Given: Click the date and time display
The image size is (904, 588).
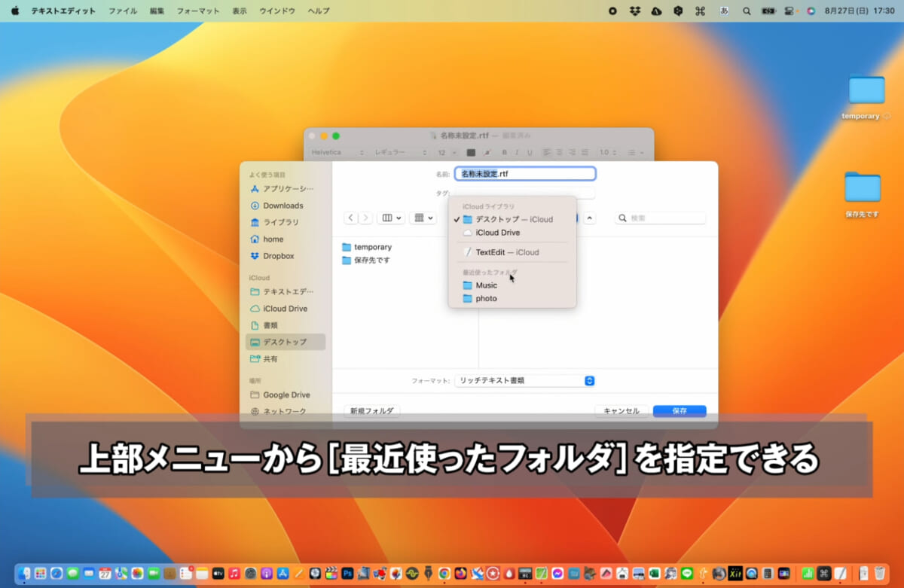Looking at the screenshot, I should coord(860,11).
